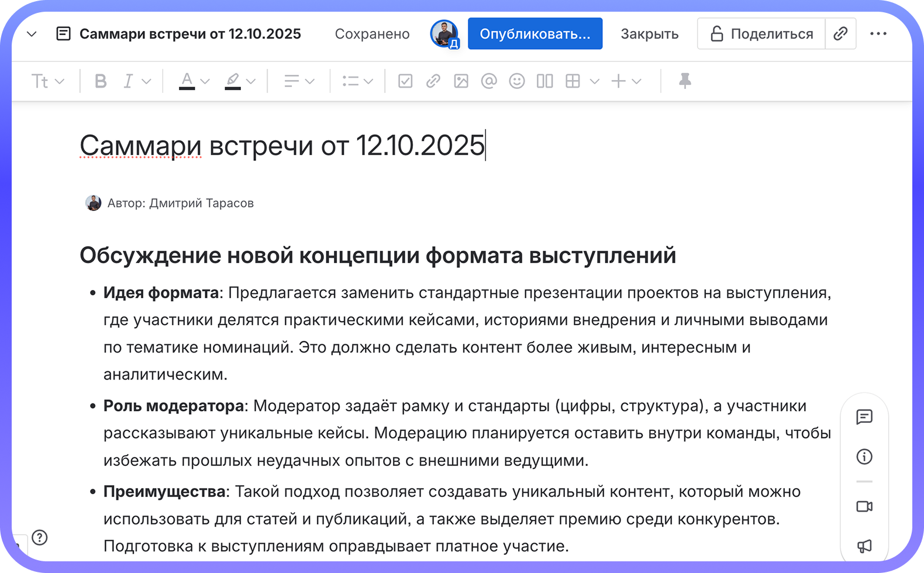Open the three-dot more options menu
The width and height of the screenshot is (924, 573).
pyautogui.click(x=878, y=34)
